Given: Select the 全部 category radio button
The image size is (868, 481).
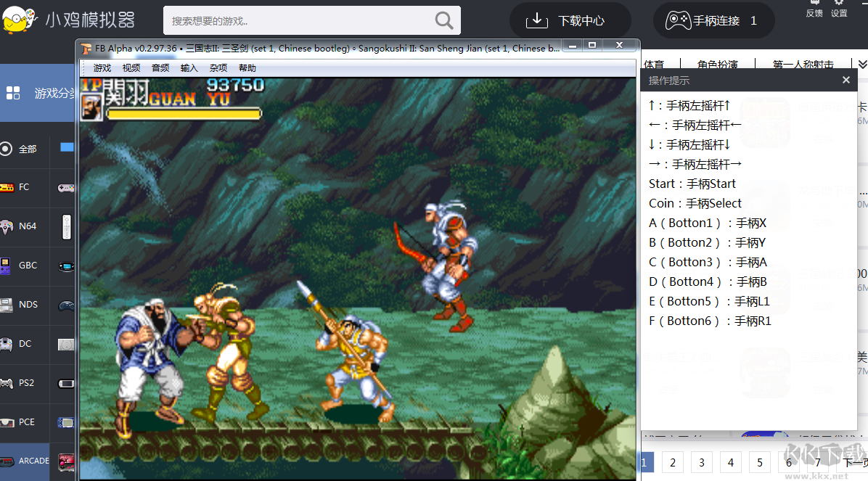Looking at the screenshot, I should coord(6,148).
